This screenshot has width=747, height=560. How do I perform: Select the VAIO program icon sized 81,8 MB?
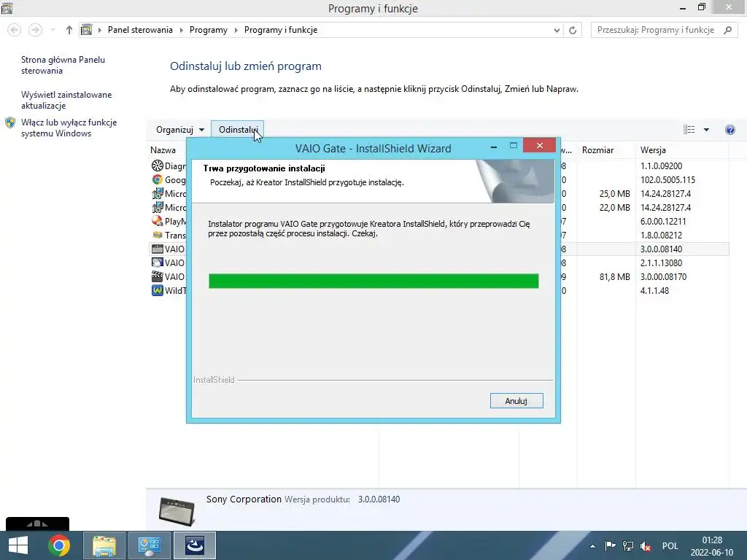[x=158, y=276]
